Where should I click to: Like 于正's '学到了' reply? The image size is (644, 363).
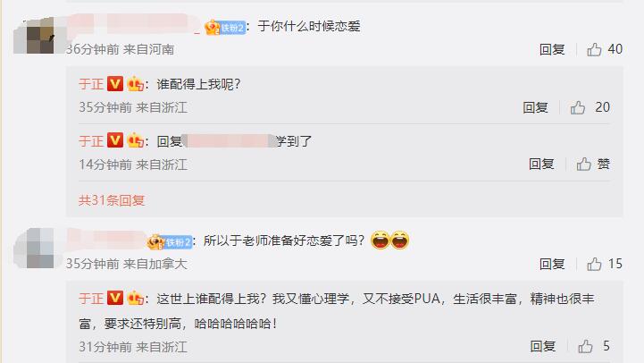tap(583, 164)
